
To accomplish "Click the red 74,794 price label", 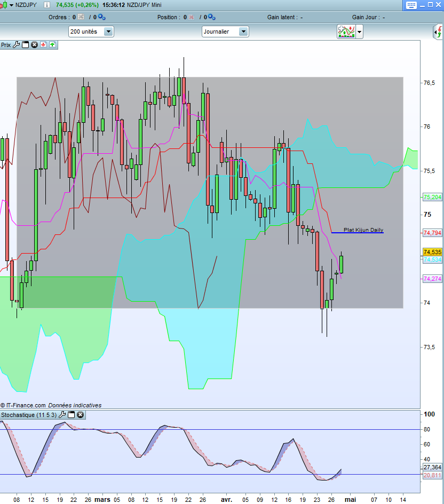I will 432,233.
